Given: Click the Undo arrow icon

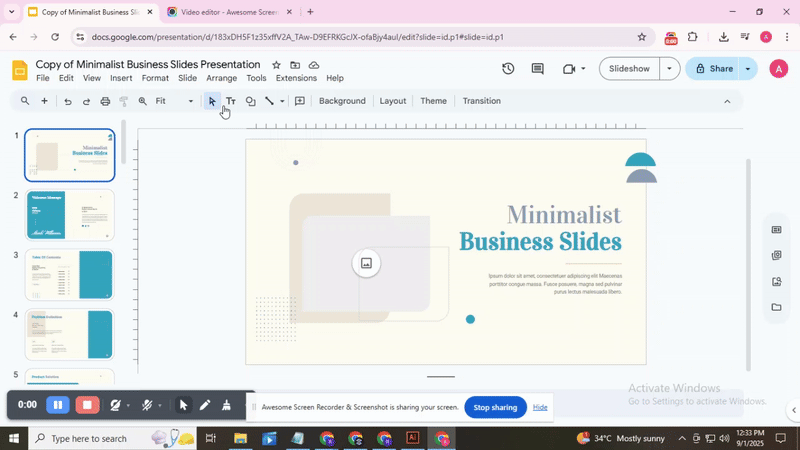Looking at the screenshot, I should pyautogui.click(x=68, y=101).
